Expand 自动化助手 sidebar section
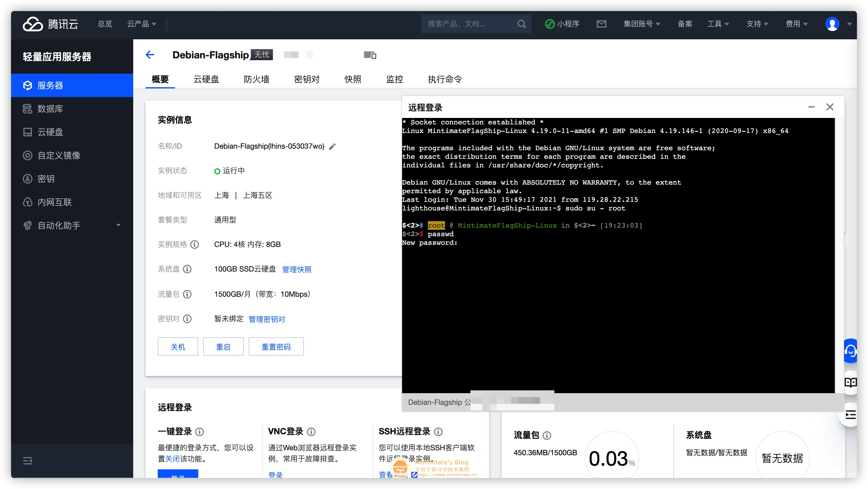This screenshot has width=868, height=489. click(x=72, y=225)
